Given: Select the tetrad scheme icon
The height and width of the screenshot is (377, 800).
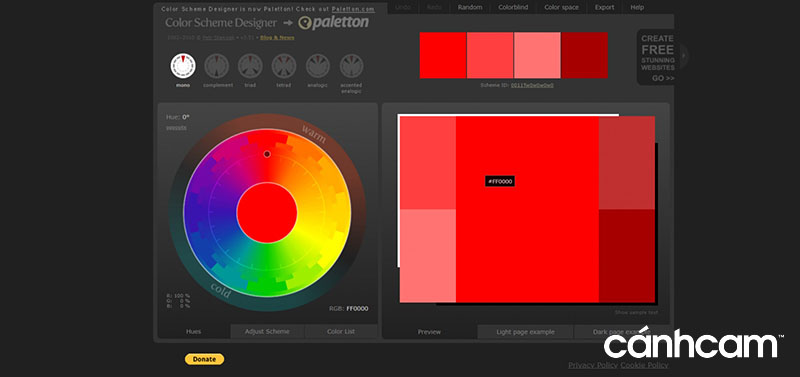Looking at the screenshot, I should (x=284, y=66).
